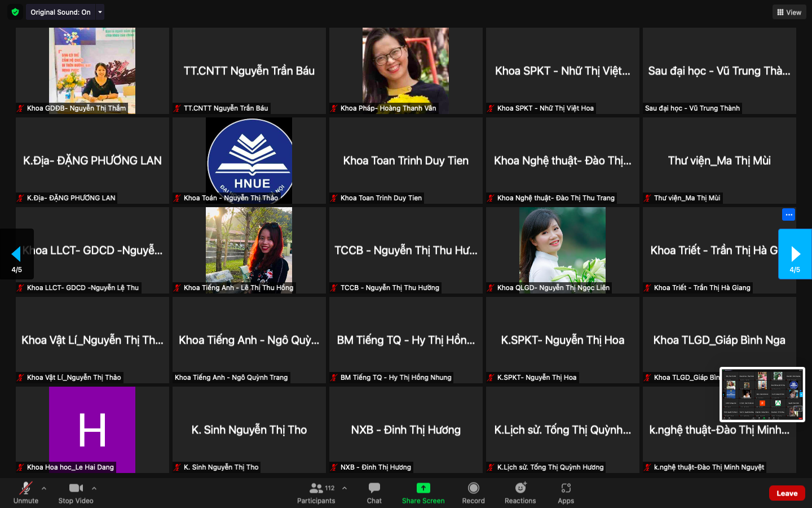Unmute the microphone
812x508 pixels.
point(26,493)
